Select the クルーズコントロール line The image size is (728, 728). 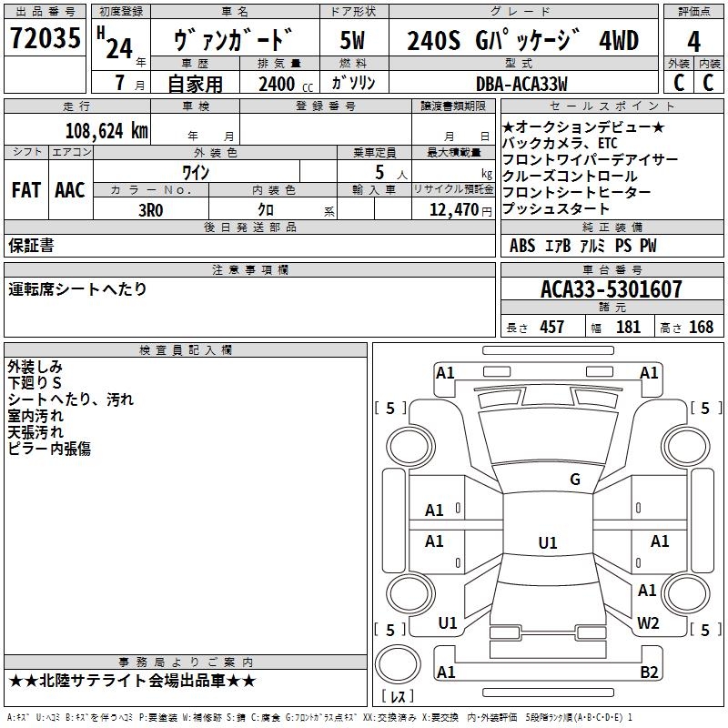(570, 176)
